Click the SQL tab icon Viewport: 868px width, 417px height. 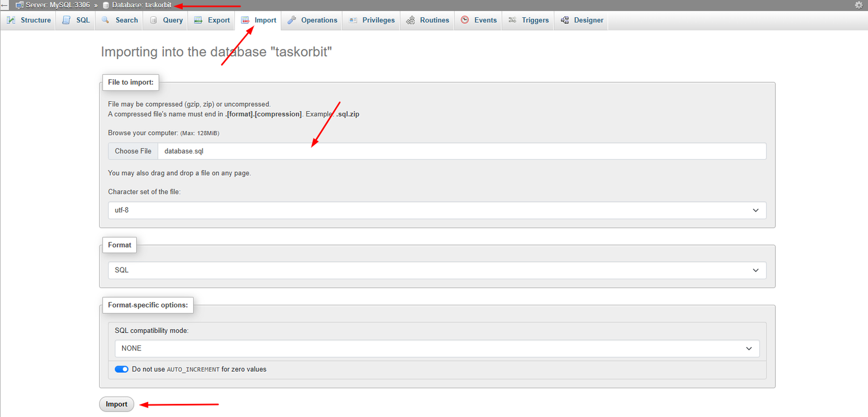(x=66, y=20)
